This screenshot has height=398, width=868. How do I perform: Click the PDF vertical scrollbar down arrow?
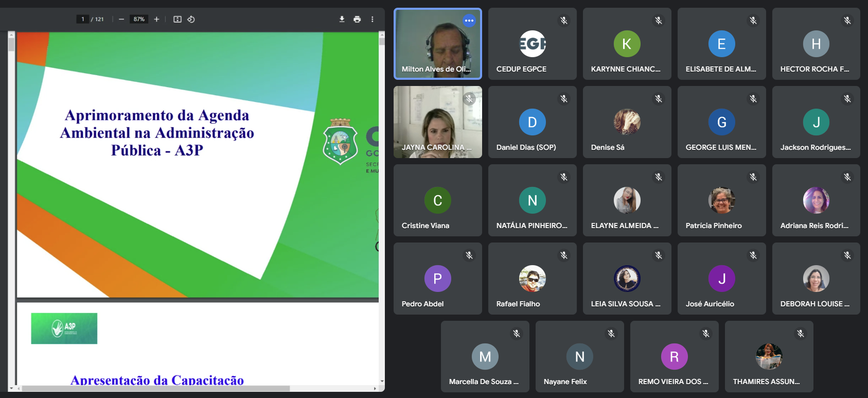coord(382,382)
